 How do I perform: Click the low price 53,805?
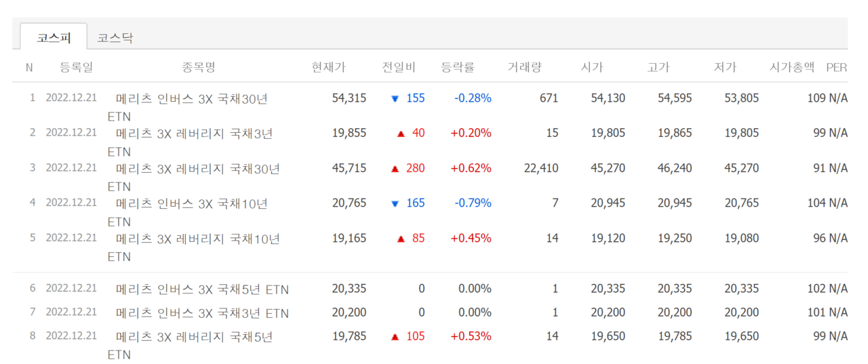(742, 98)
